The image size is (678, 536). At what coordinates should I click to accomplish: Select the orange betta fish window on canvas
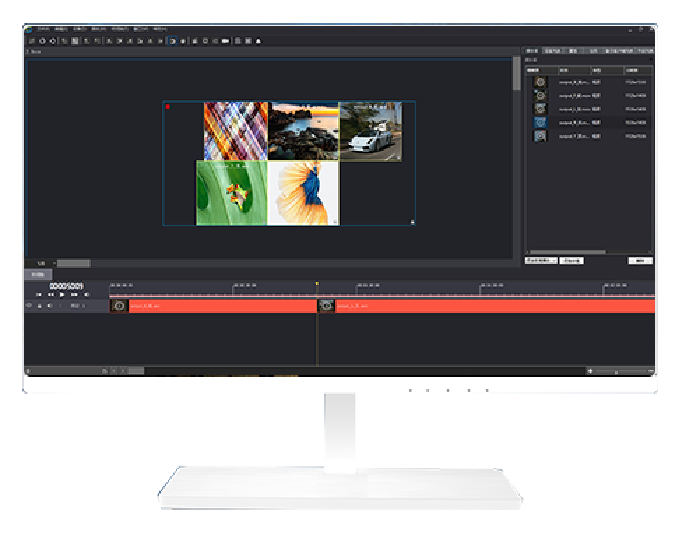[x=304, y=193]
